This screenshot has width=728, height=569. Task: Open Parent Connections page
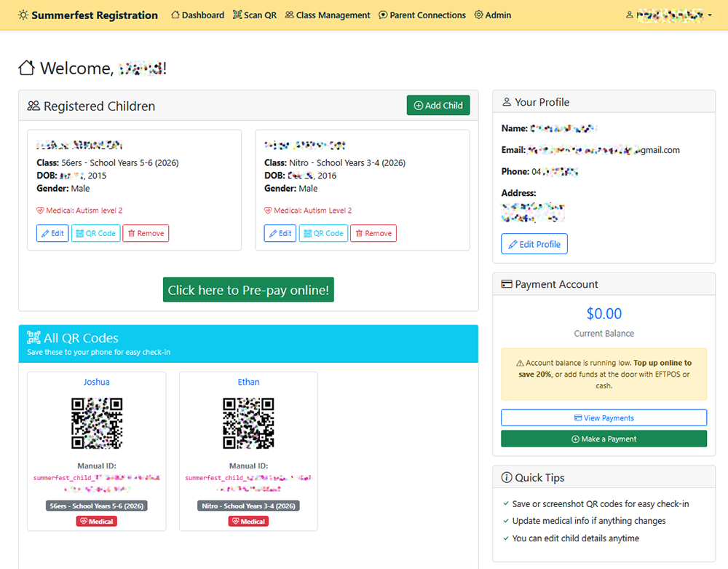[422, 15]
